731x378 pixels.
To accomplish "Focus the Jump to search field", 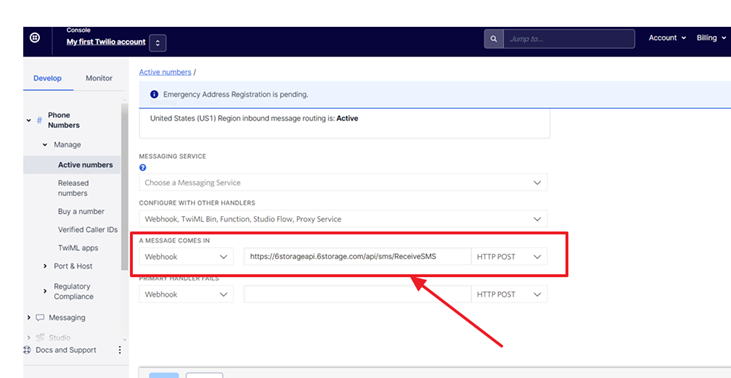I will pyautogui.click(x=569, y=39).
